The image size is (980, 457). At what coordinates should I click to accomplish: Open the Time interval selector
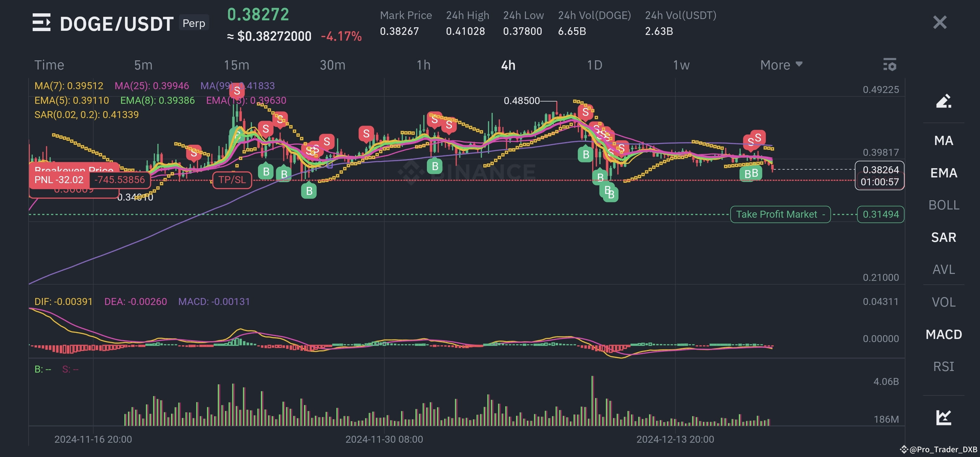[49, 65]
